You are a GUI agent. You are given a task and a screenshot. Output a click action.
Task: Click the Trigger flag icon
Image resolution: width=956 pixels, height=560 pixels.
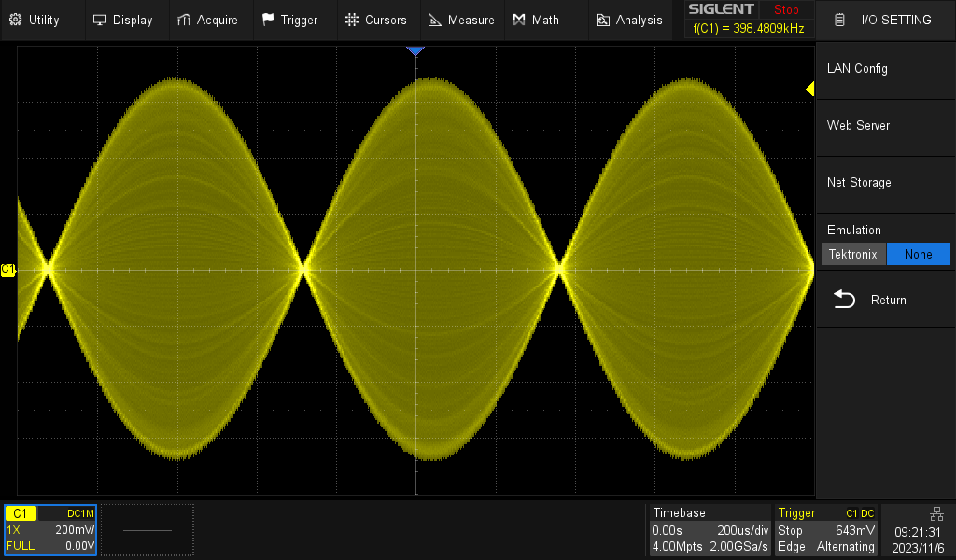269,20
